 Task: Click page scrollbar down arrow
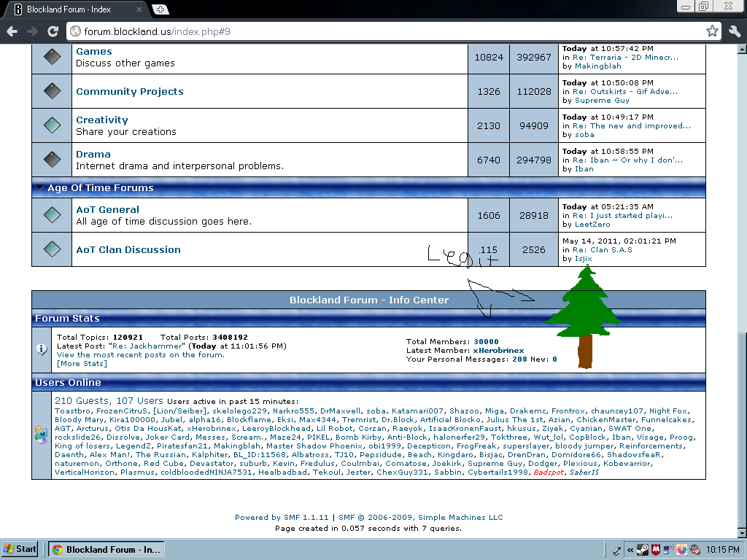click(x=742, y=533)
